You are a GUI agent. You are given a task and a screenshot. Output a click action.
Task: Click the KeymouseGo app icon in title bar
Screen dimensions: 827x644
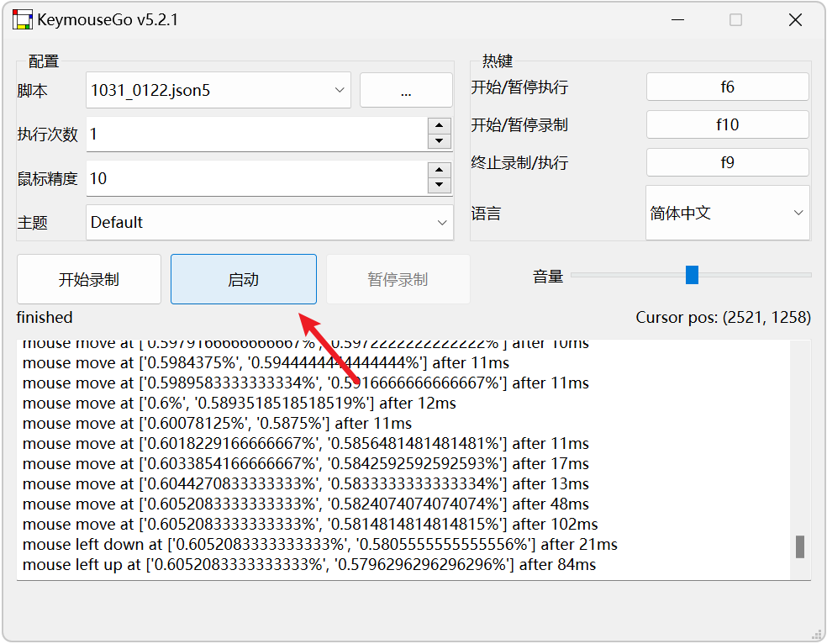click(22, 19)
